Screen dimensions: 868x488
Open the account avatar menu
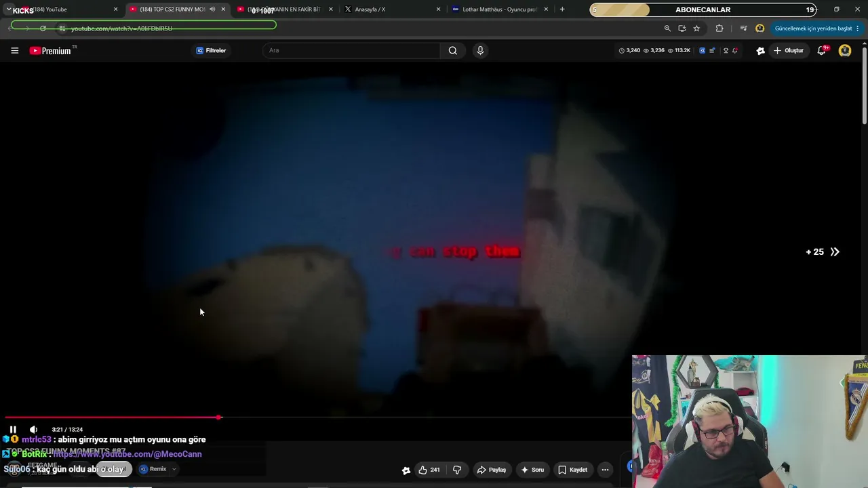pos(845,50)
